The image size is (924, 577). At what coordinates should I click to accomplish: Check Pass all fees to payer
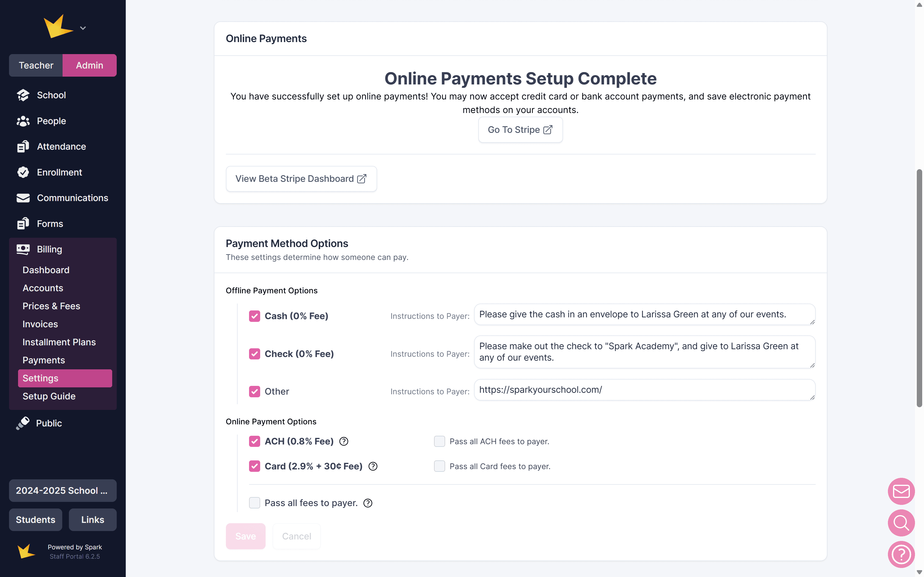point(255,503)
